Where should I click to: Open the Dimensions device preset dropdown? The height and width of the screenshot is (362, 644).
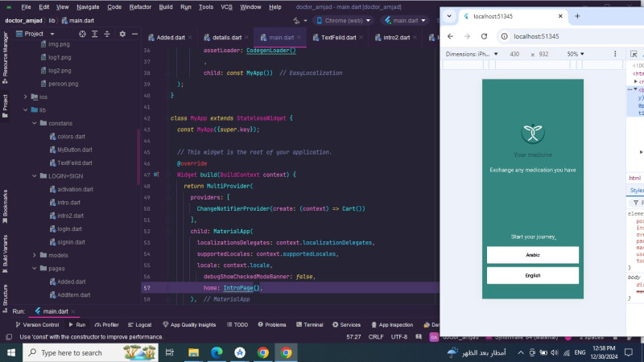(x=469, y=54)
